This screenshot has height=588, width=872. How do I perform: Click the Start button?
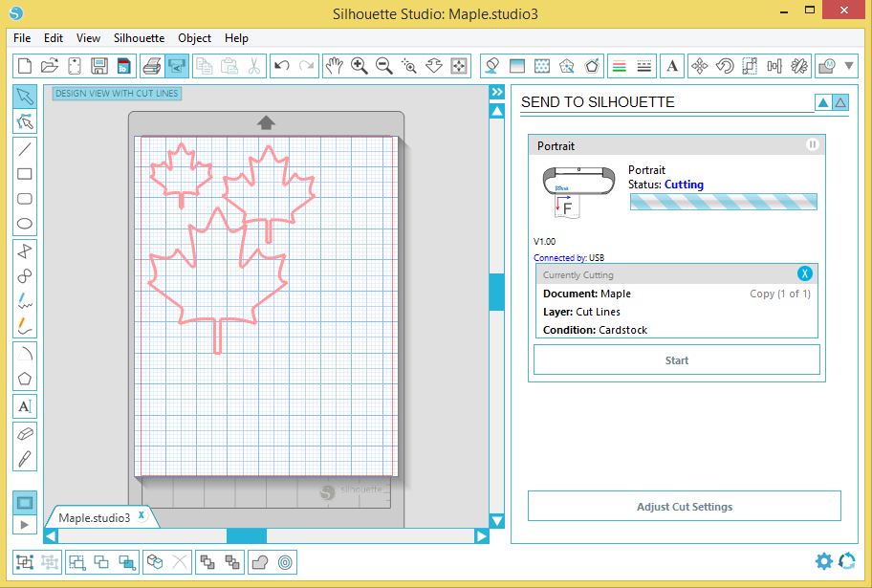point(677,360)
